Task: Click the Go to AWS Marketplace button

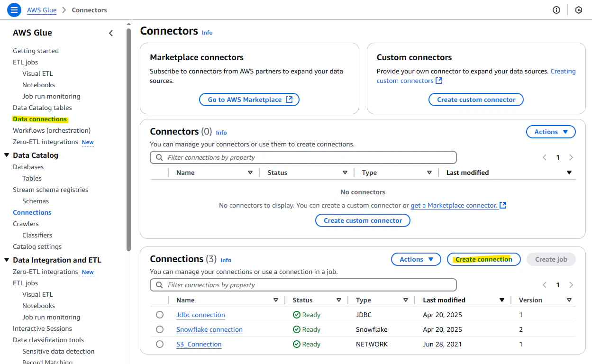Action: [x=249, y=100]
